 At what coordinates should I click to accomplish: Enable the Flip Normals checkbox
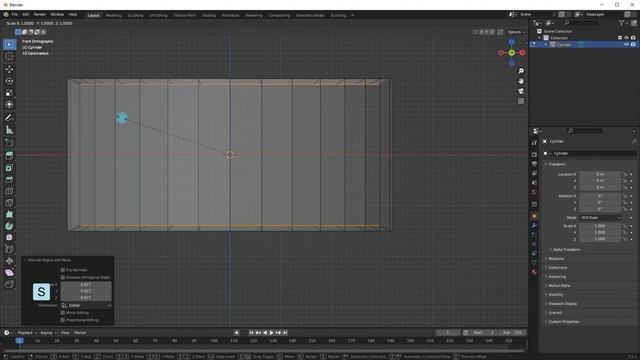(62, 270)
